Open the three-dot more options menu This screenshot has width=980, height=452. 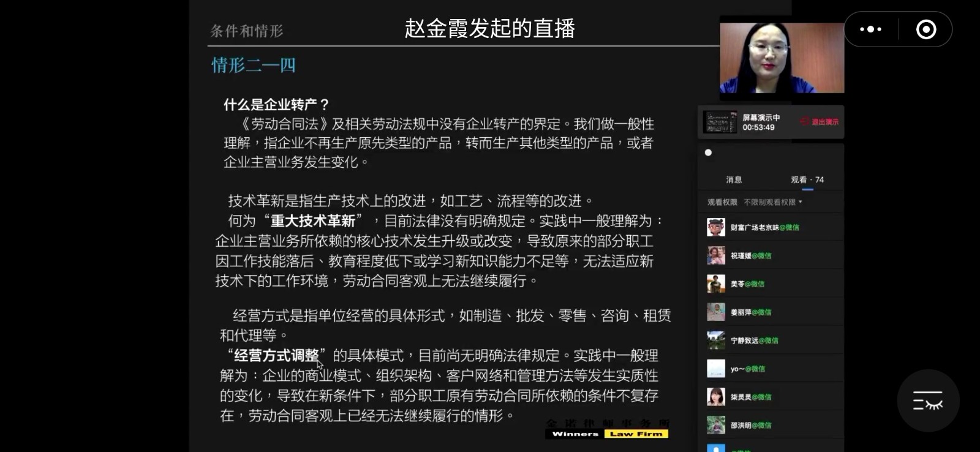[x=870, y=29]
